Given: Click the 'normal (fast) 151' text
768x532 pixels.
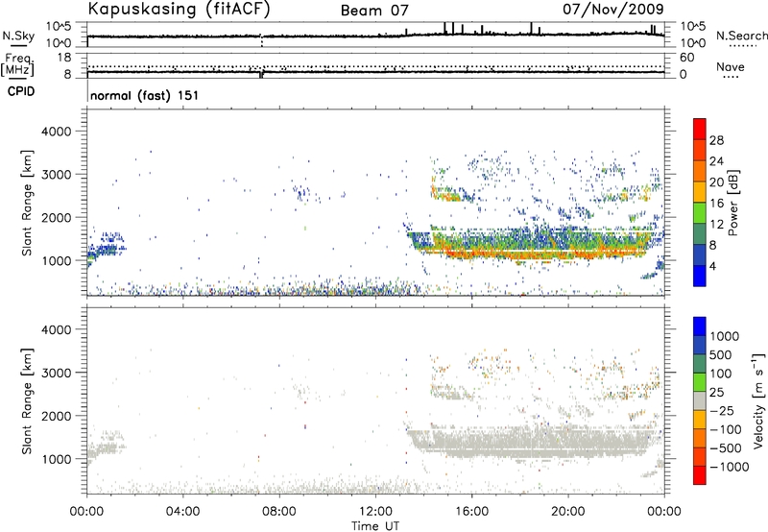Looking at the screenshot, I should [145, 95].
